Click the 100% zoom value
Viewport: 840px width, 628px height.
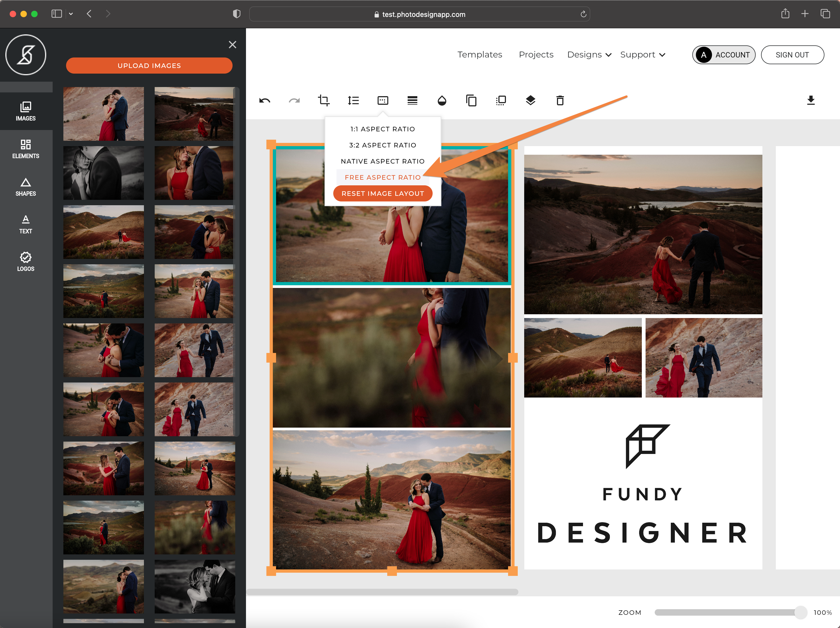click(823, 612)
